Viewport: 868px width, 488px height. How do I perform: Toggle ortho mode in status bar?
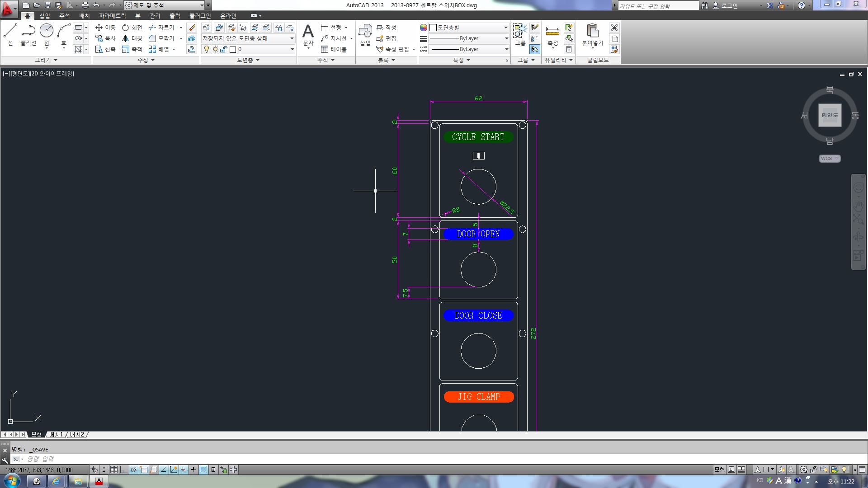point(124,470)
